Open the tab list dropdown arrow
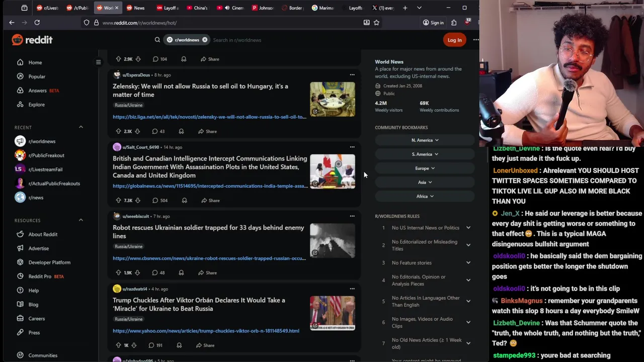 pos(419,8)
